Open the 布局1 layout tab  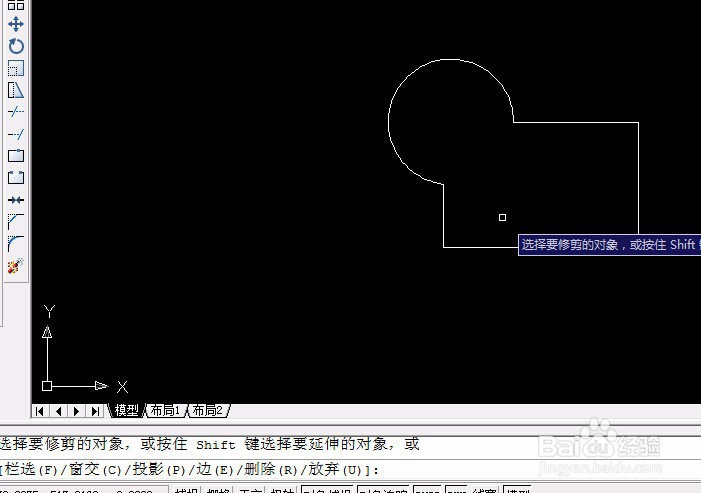[165, 410]
